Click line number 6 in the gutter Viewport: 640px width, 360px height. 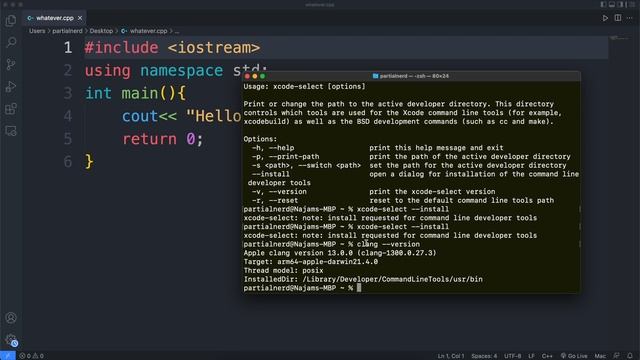(68, 162)
